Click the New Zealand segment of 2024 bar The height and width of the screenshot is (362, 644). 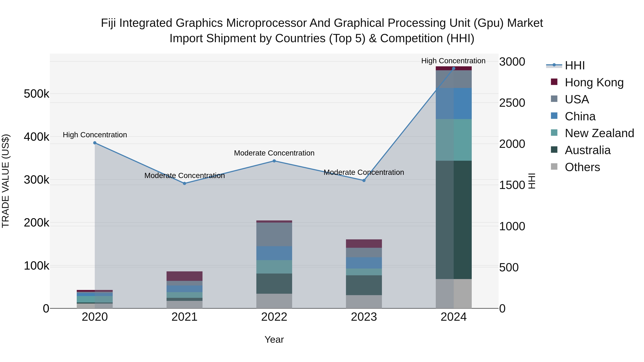(x=454, y=140)
